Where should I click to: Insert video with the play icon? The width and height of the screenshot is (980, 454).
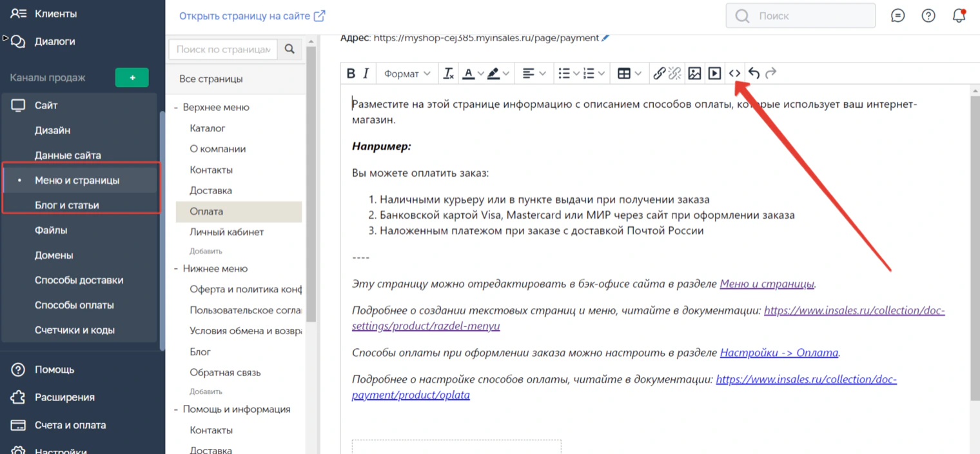(714, 74)
